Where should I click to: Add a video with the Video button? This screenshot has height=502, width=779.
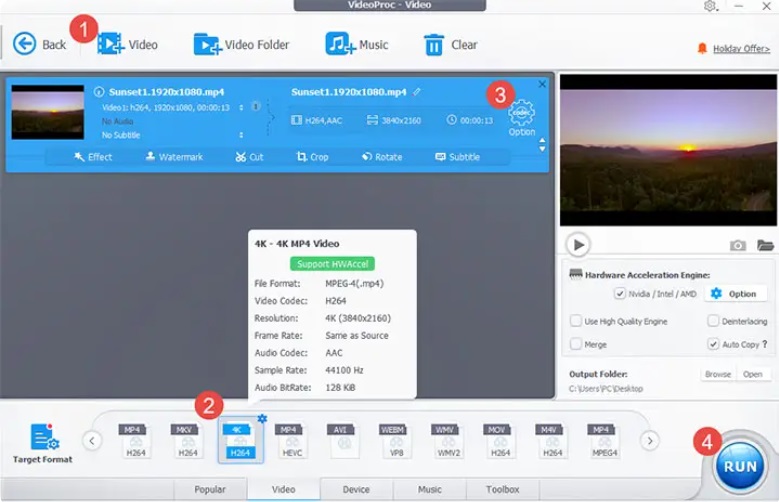pyautogui.click(x=128, y=44)
